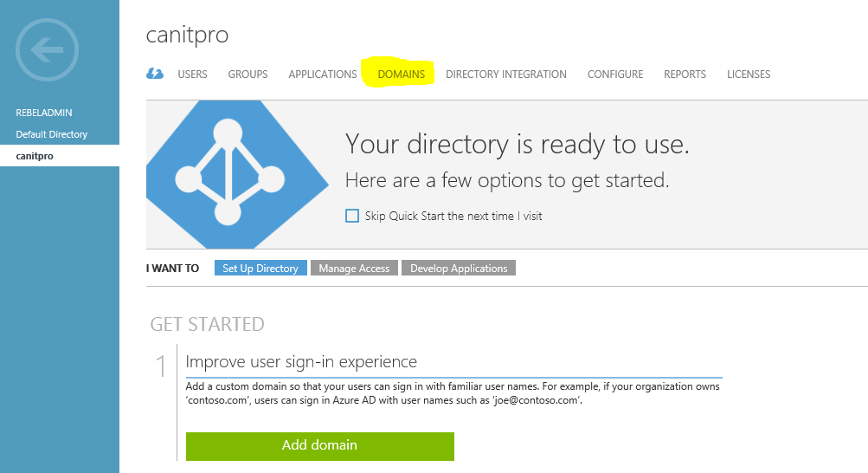Open the LICENSES tab
Viewport: 868px width, 473px height.
pos(749,75)
